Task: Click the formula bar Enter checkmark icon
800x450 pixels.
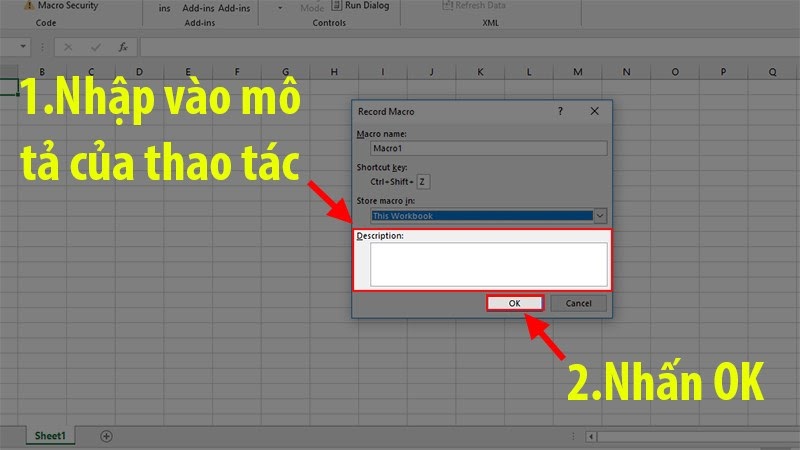Action: tap(95, 47)
